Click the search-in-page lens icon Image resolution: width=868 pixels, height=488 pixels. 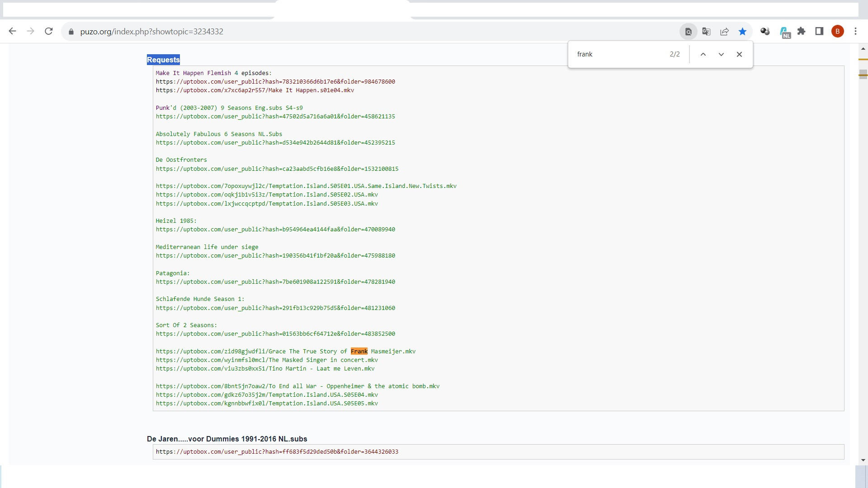688,32
